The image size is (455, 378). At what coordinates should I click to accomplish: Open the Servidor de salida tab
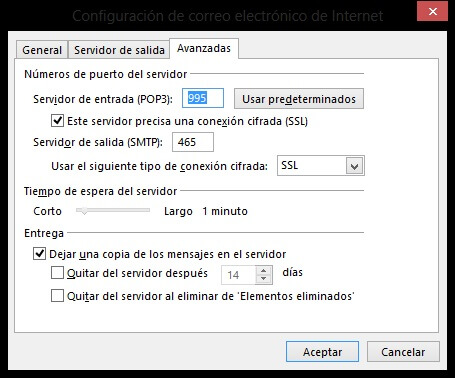[x=119, y=50]
